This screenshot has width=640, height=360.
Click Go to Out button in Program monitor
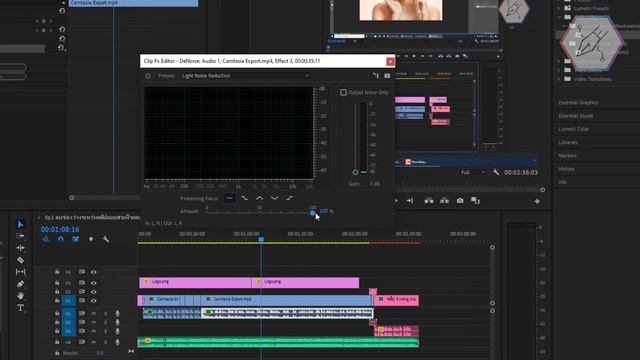409,201
